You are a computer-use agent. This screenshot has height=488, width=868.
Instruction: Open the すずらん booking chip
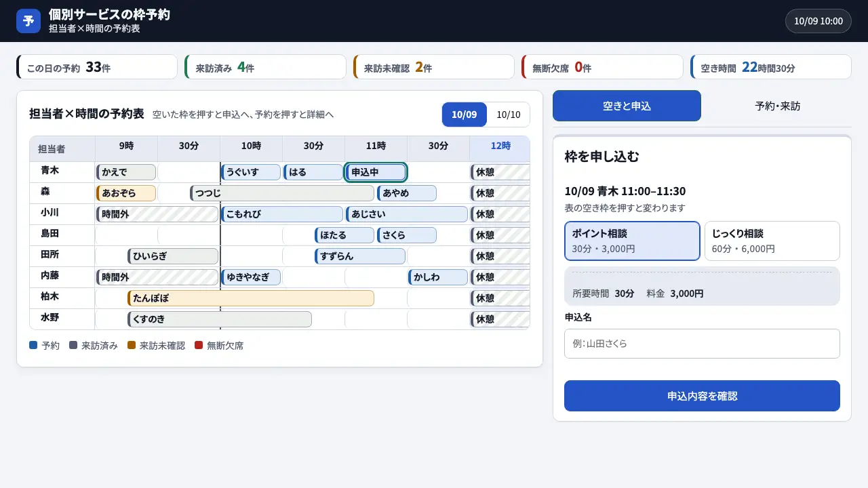(360, 256)
